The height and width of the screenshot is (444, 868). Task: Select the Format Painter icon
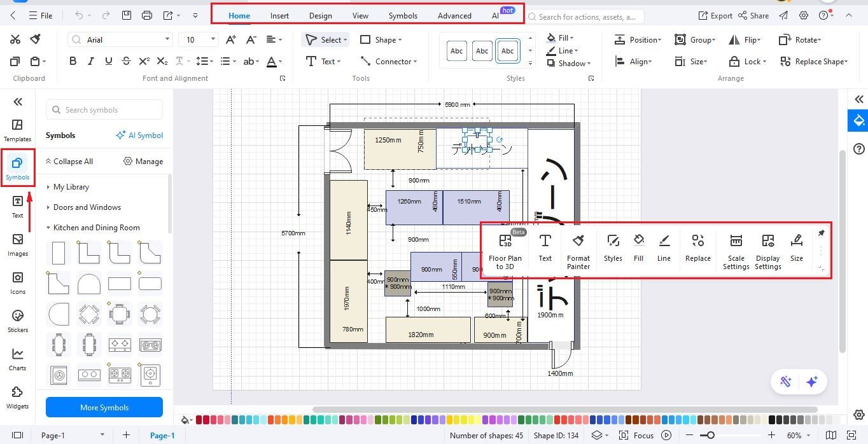coord(578,248)
